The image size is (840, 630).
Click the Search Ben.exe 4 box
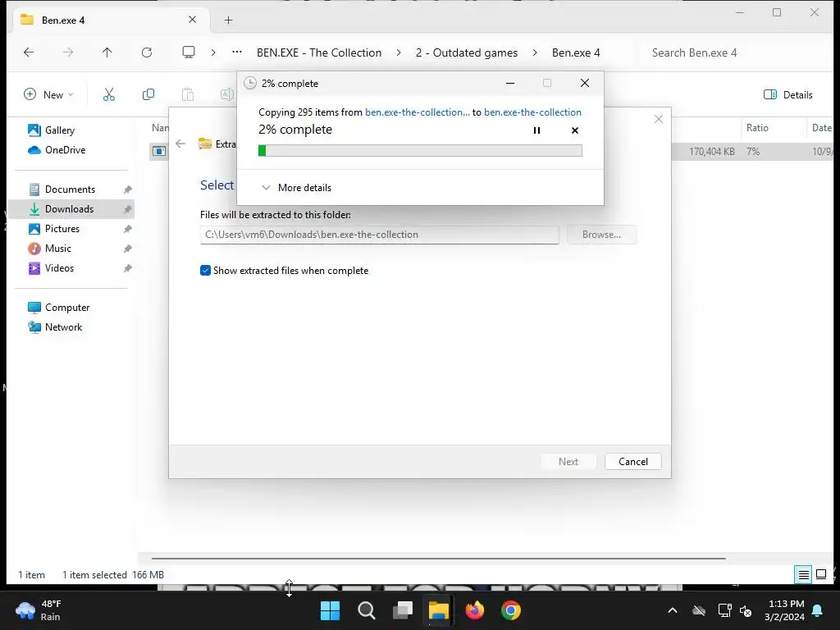[737, 52]
